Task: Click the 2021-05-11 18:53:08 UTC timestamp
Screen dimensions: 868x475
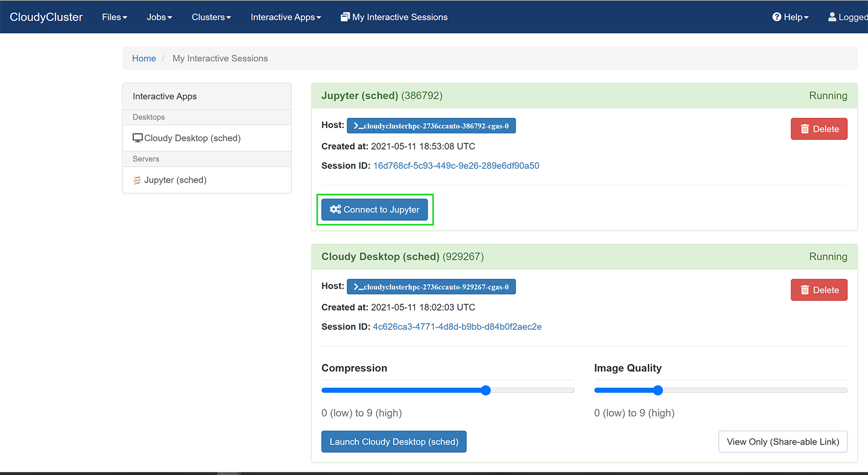Action: click(x=423, y=146)
